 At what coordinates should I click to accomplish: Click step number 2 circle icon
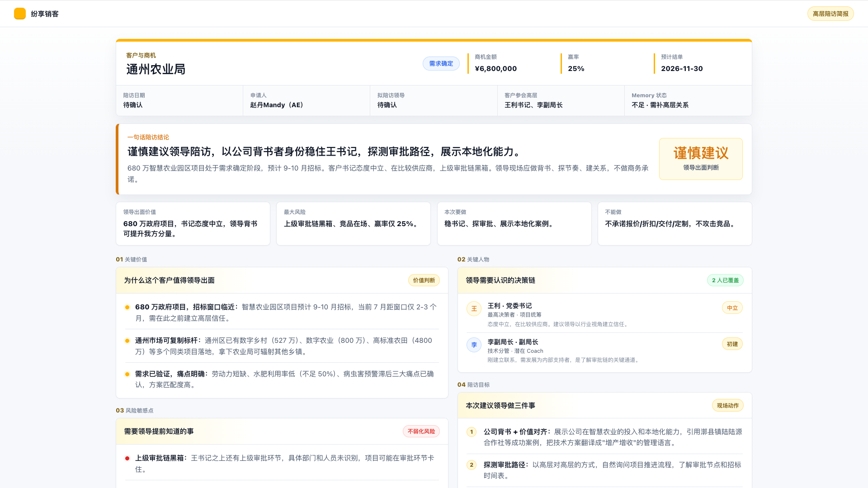coord(472,465)
